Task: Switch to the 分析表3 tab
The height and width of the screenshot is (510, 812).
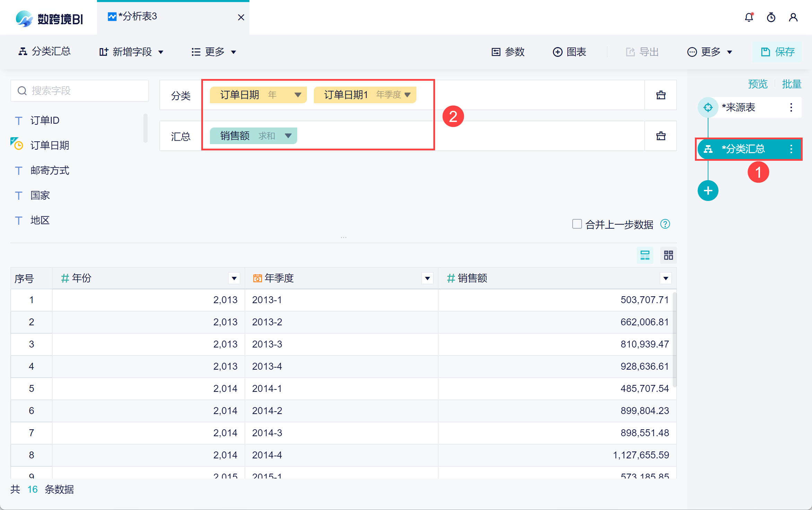Action: coord(138,17)
